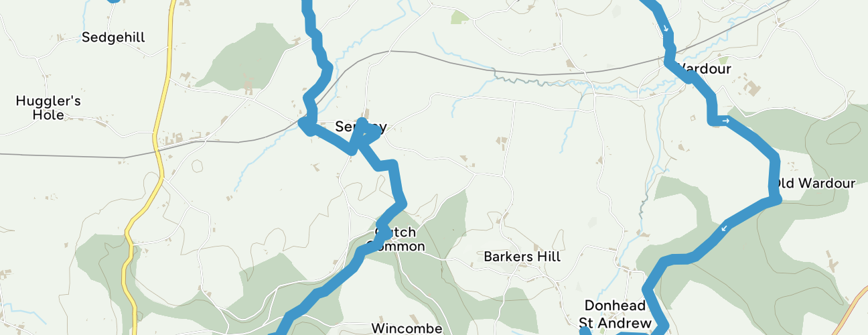The image size is (868, 335).
Task: Click the grey railway line west of Semley
Action: coord(201,142)
